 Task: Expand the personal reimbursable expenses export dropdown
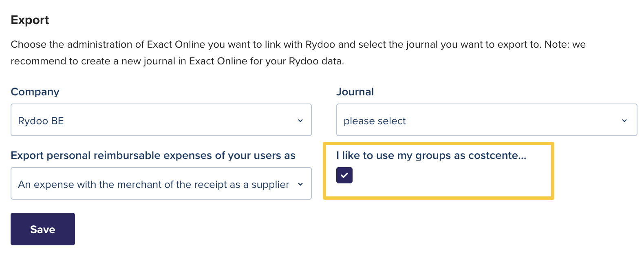pos(161,184)
